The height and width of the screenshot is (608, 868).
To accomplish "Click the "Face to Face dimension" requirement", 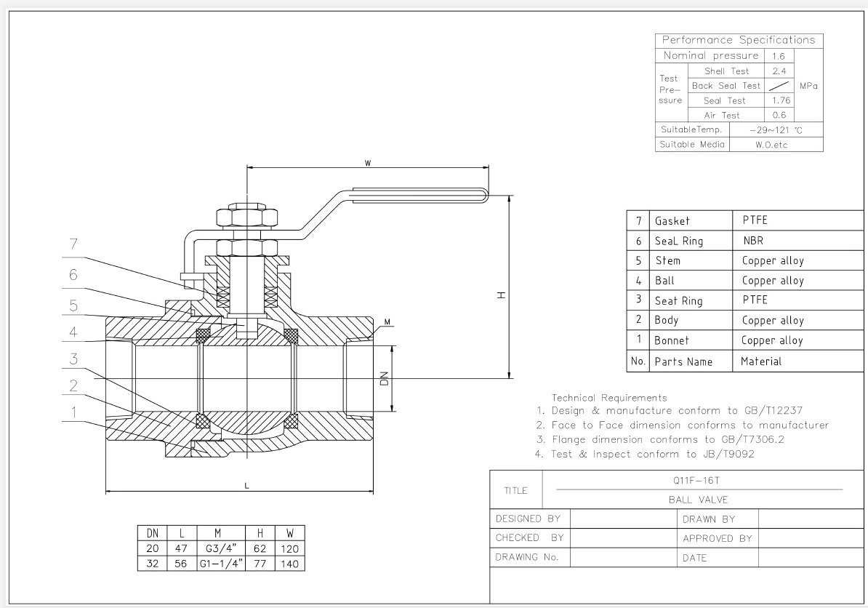I will (682, 425).
